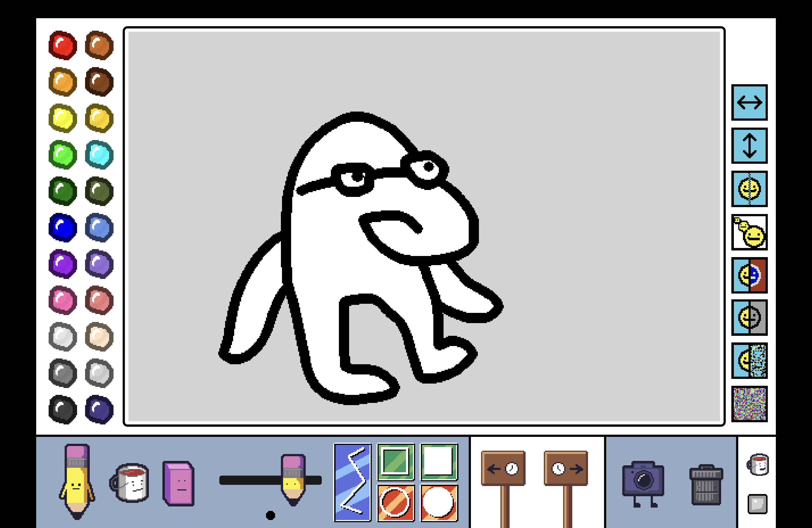Pick the cyan paint color
The height and width of the screenshot is (528, 812).
99,155
